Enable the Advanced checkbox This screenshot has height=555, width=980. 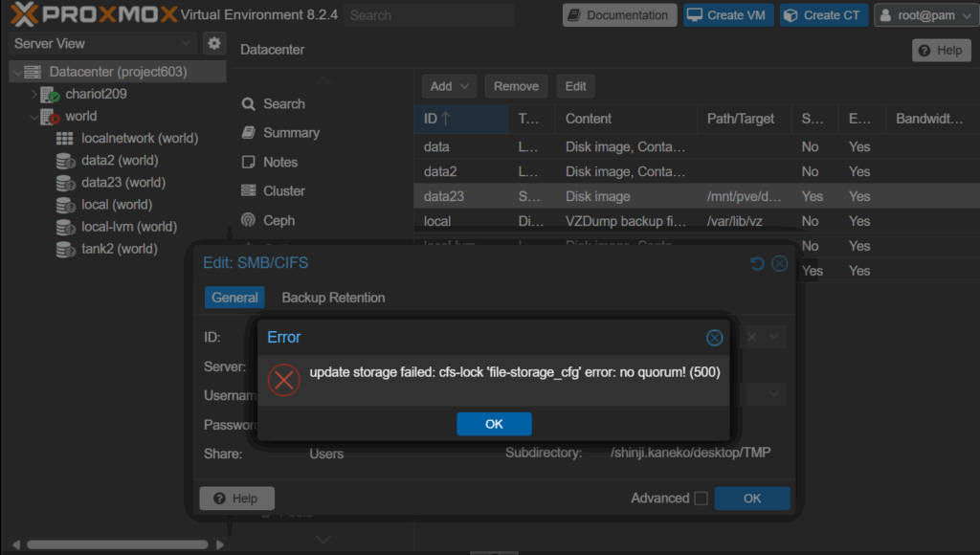(x=701, y=499)
